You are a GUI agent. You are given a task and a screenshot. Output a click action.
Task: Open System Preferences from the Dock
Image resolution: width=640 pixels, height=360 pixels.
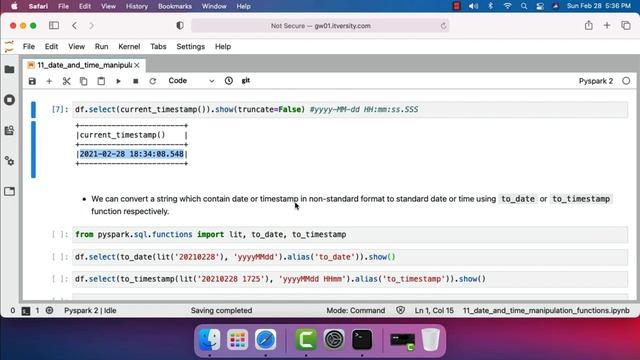(x=334, y=340)
